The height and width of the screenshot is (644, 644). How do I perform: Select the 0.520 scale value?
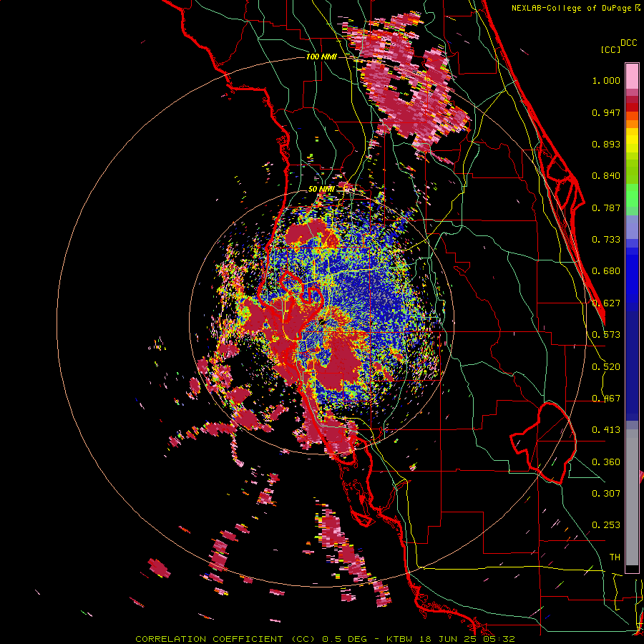pyautogui.click(x=606, y=366)
